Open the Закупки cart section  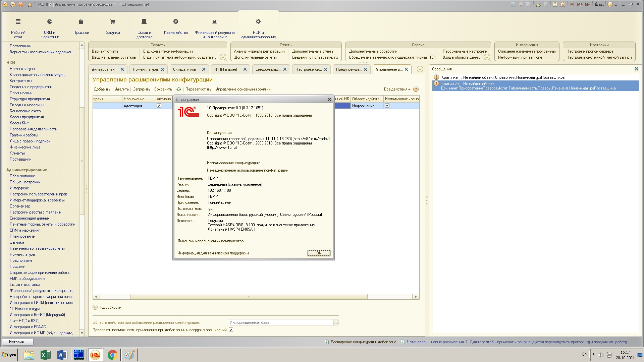pyautogui.click(x=113, y=27)
